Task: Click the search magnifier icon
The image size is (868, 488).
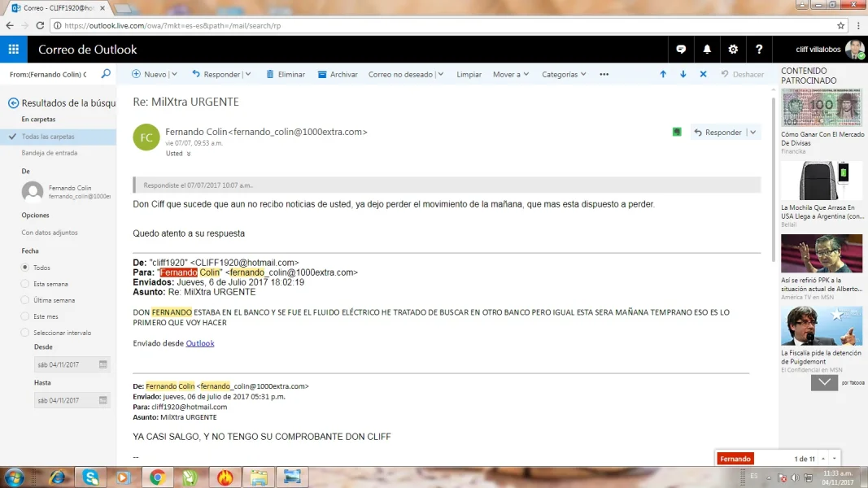Action: (x=106, y=74)
